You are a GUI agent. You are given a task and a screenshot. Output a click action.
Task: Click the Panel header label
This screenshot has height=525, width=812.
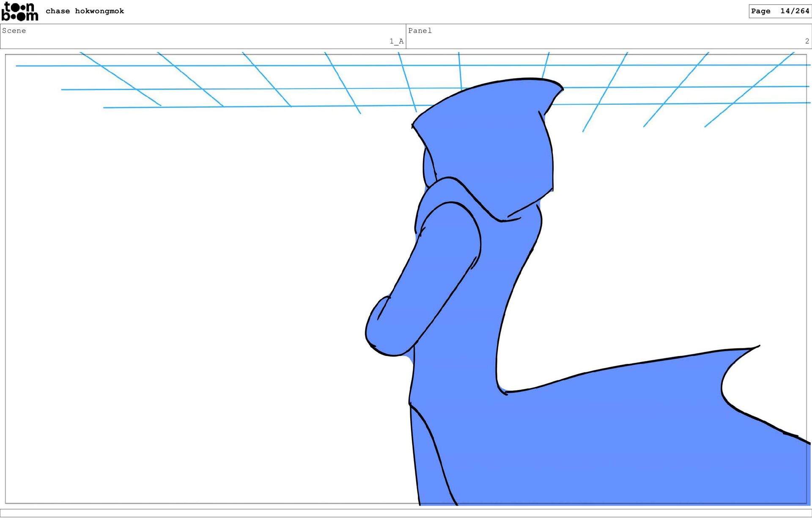pos(420,30)
